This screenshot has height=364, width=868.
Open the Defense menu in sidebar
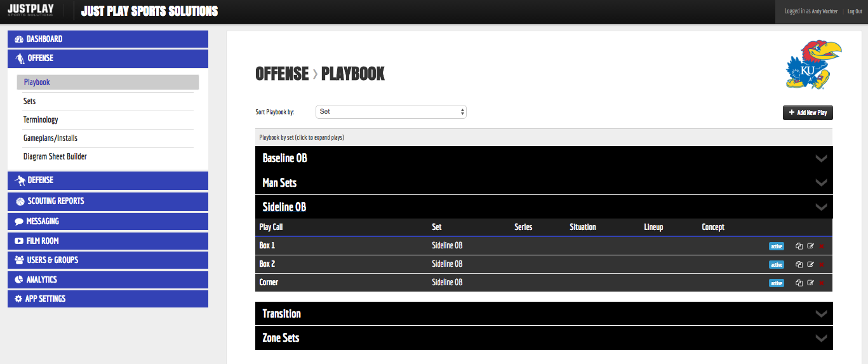coord(107,180)
